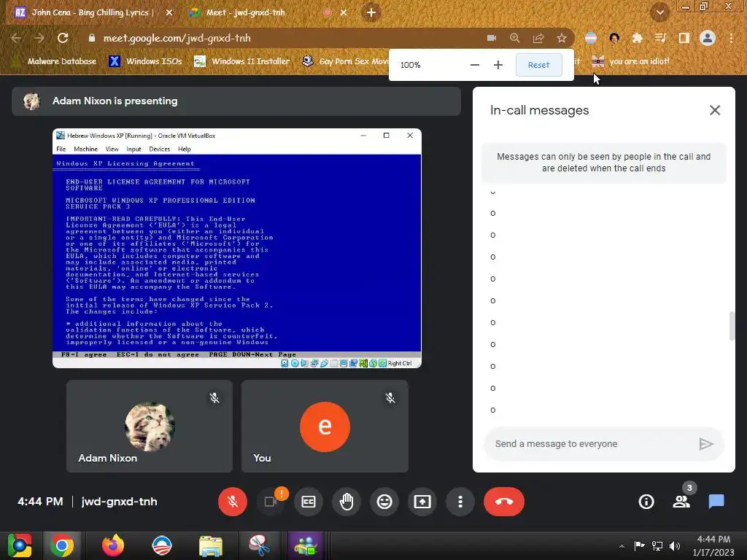Share this page icon in address bar
Image resolution: width=747 pixels, height=560 pixels.
[x=538, y=38]
